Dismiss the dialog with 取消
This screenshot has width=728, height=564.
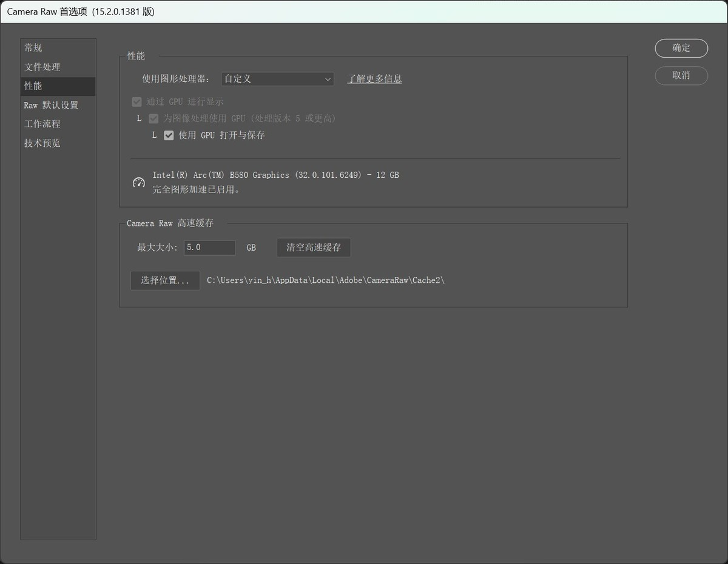click(x=681, y=75)
